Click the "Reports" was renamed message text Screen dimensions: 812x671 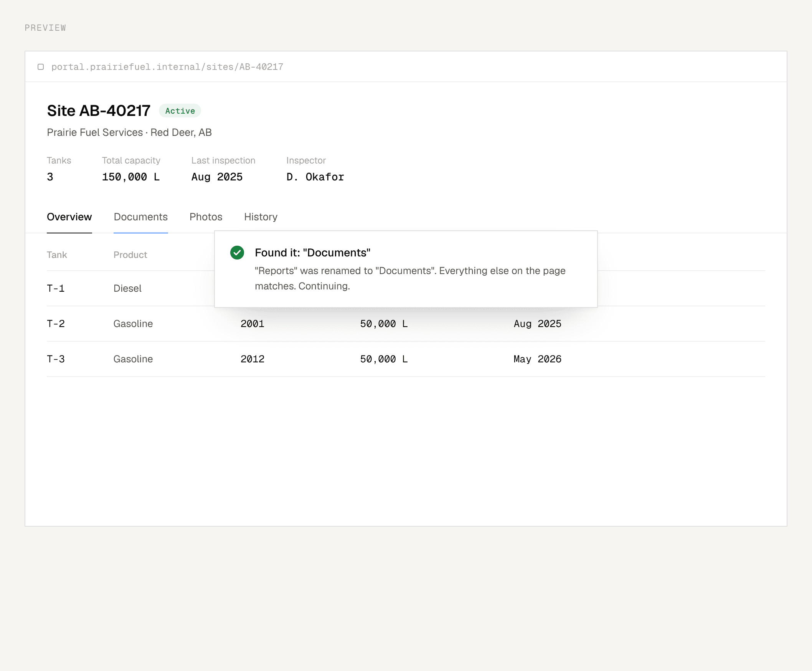point(410,278)
